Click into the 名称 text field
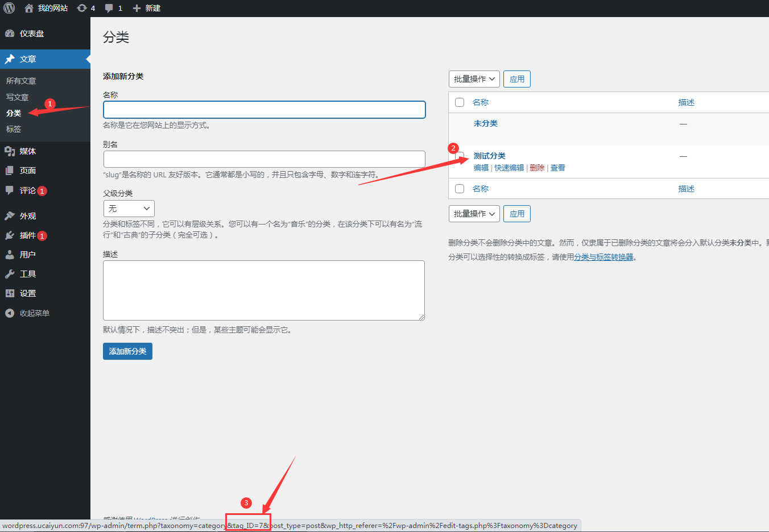This screenshot has height=532, width=769. click(x=264, y=110)
